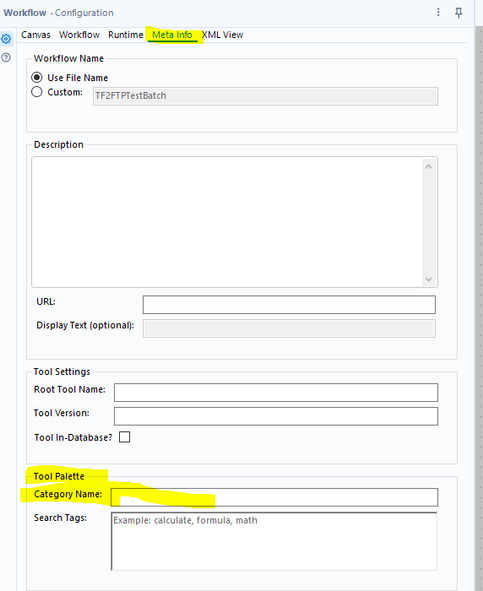Click the Root Tool Name field
Screen dimensions: 483x591
(x=276, y=393)
